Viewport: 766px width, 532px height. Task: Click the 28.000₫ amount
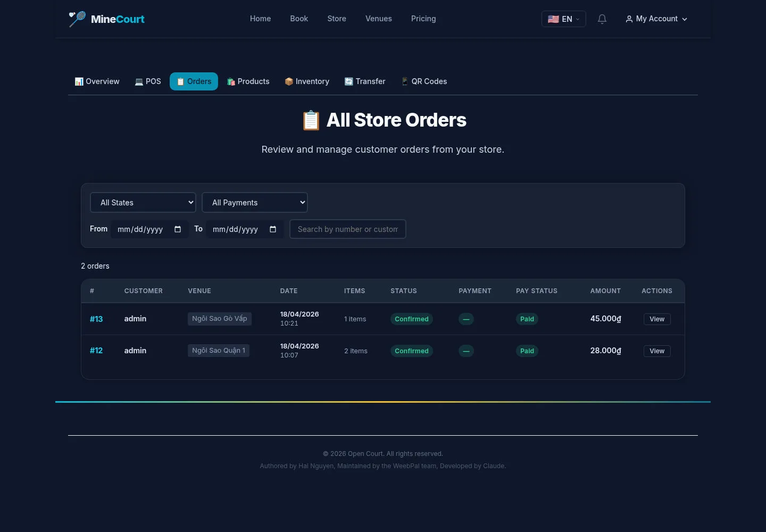[606, 351]
